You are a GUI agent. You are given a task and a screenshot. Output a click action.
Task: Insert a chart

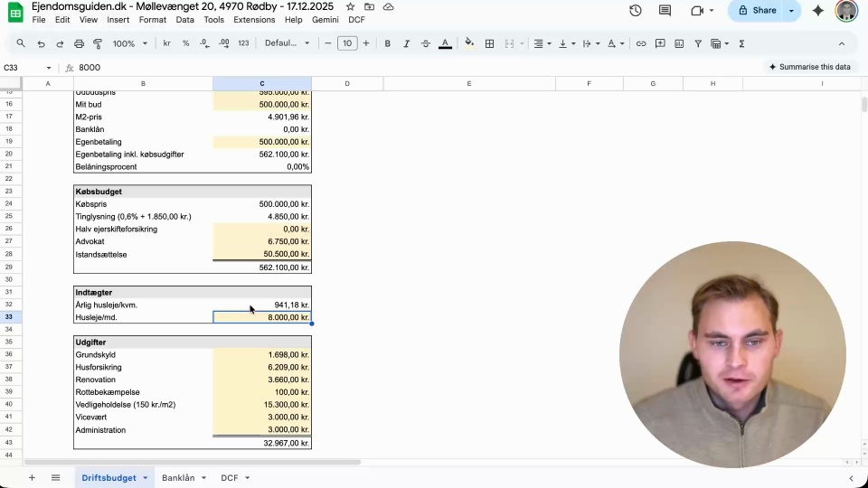679,43
